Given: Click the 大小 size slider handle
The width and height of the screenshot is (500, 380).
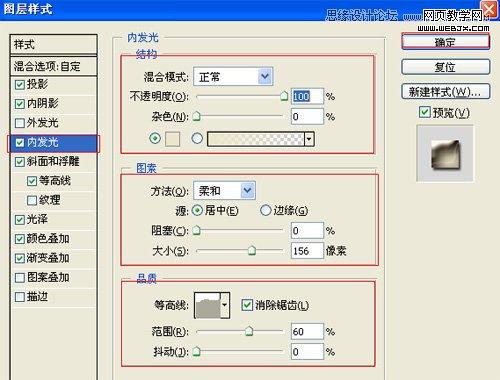Looking at the screenshot, I should [x=252, y=250].
